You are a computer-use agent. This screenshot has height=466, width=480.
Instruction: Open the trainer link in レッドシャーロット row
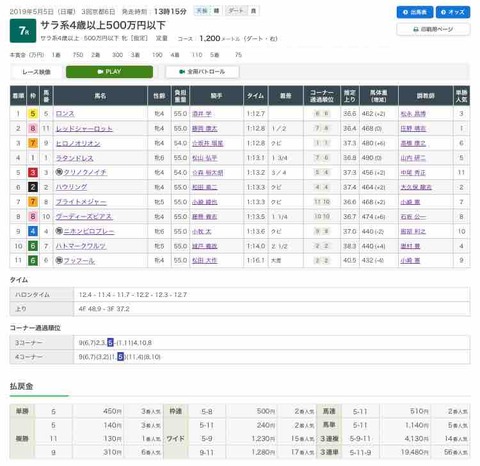click(413, 128)
